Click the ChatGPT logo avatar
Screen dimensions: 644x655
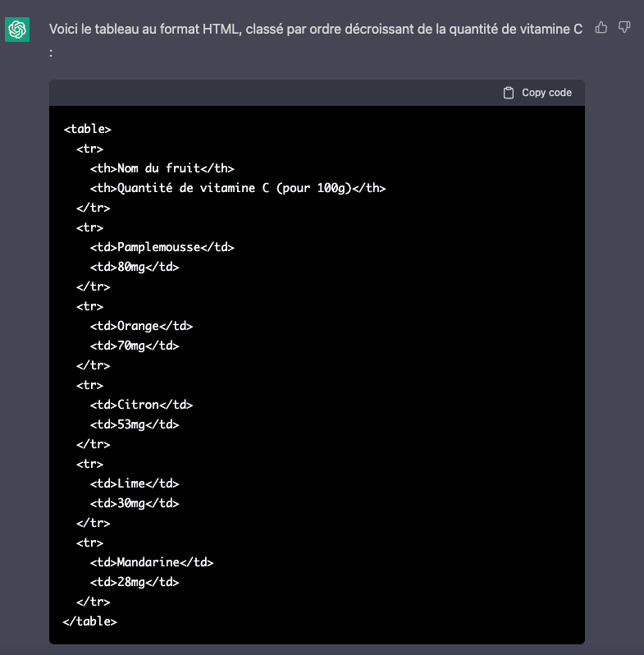coord(17,30)
